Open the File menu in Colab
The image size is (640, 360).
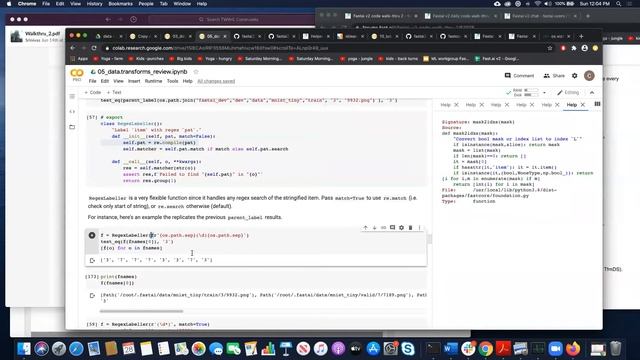[93, 81]
